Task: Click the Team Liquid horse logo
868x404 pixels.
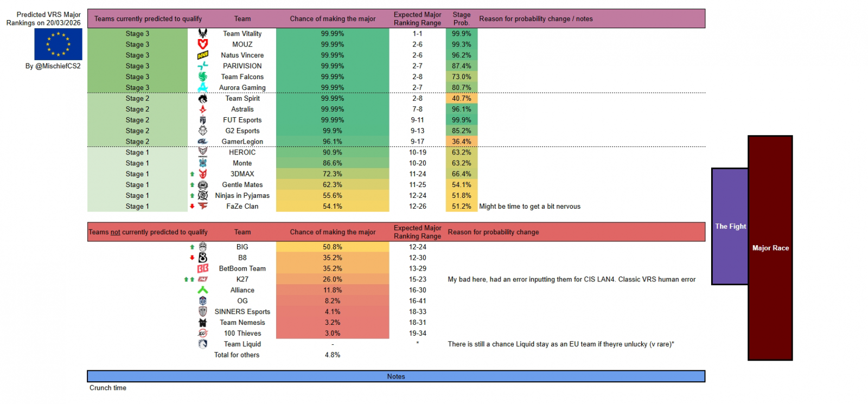Action: click(x=202, y=344)
